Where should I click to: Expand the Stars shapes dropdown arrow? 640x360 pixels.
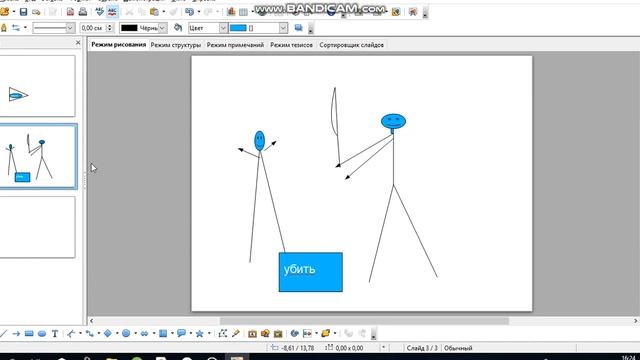(209, 334)
